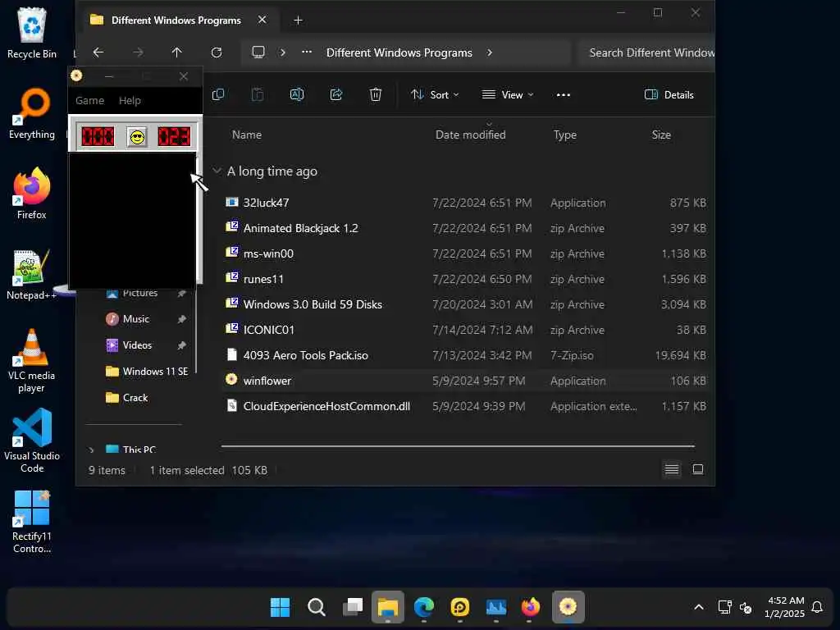Open a new File Explorer tab

click(298, 21)
